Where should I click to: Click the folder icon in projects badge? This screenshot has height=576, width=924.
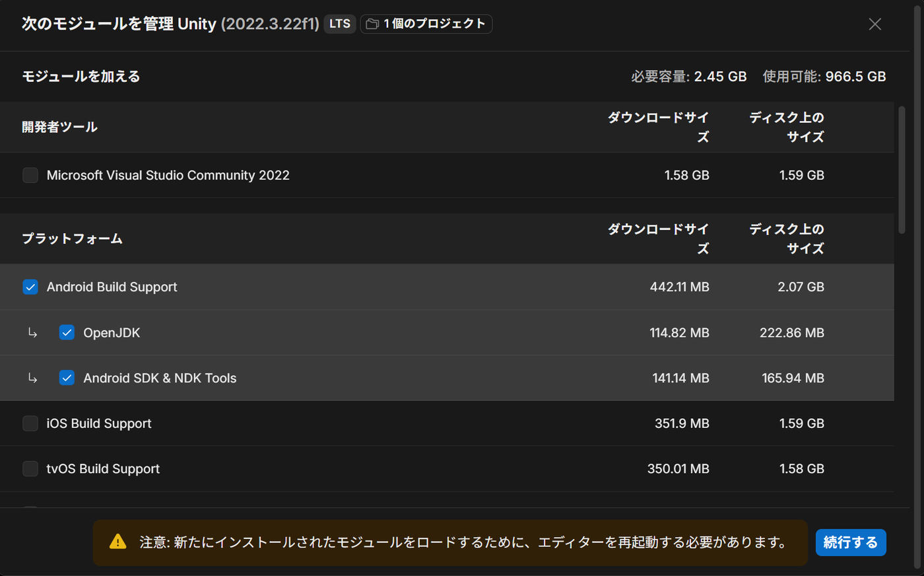click(372, 24)
